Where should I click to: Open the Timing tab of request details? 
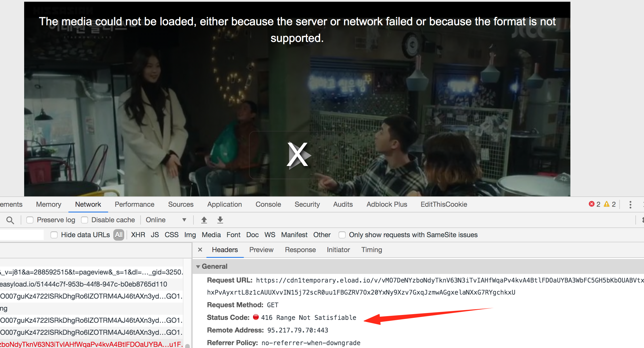(x=371, y=250)
